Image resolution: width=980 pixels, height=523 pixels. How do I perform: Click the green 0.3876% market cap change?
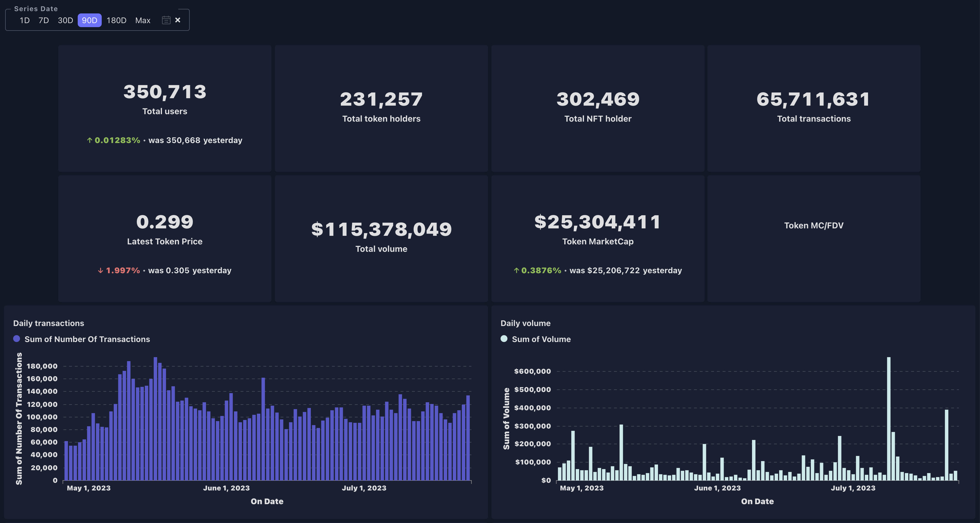pos(537,271)
